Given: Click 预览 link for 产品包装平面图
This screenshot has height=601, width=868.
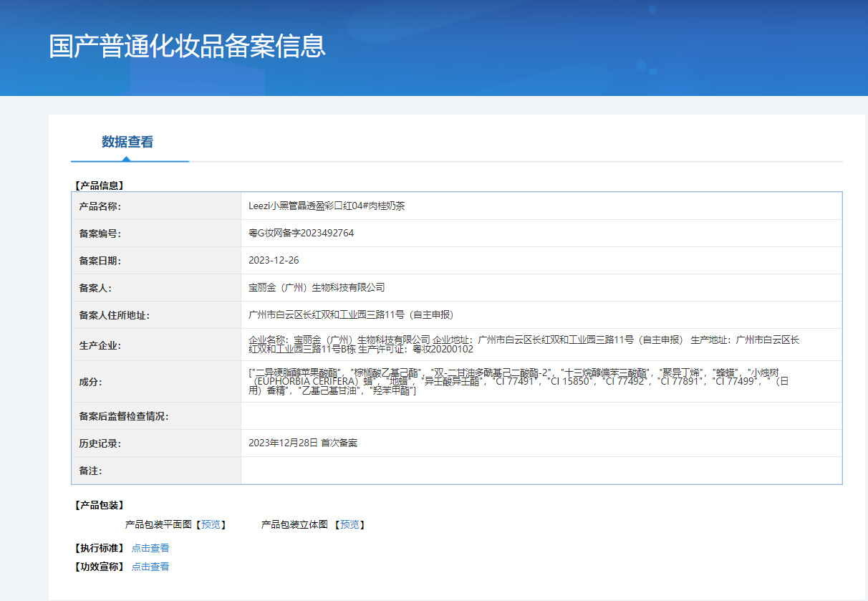Looking at the screenshot, I should pos(211,525).
